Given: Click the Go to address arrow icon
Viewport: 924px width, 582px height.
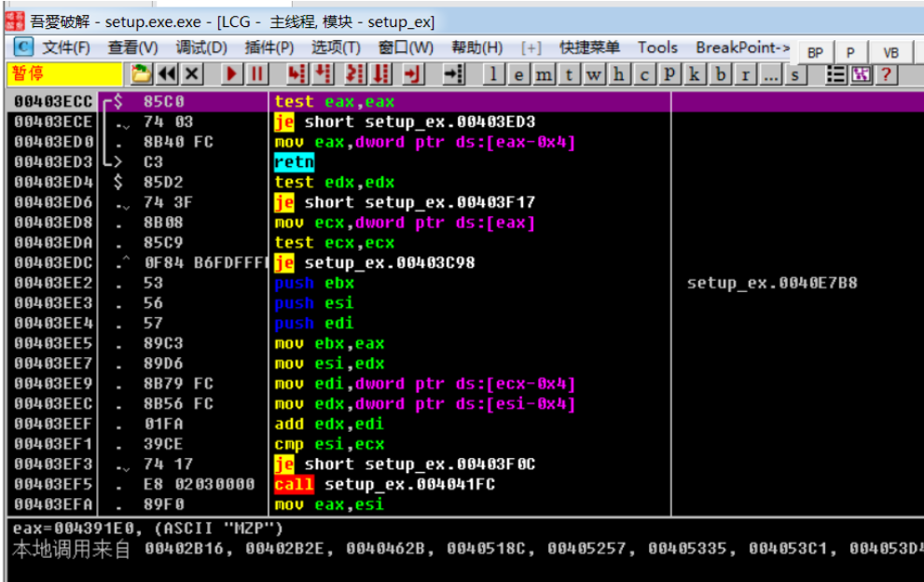Looking at the screenshot, I should click(x=453, y=75).
